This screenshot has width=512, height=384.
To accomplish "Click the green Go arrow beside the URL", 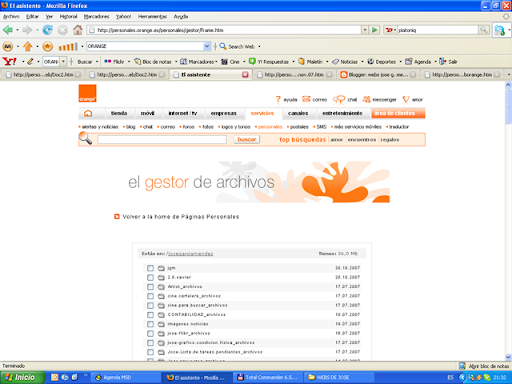I will point(375,30).
